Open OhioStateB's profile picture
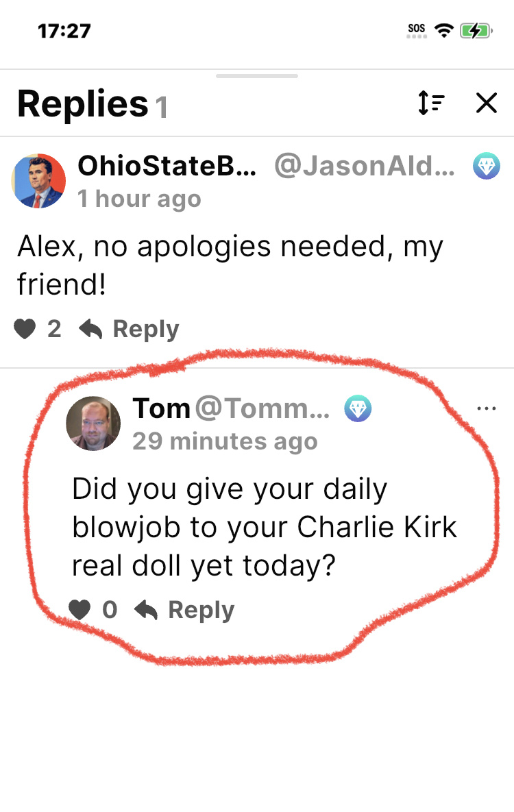 (39, 181)
